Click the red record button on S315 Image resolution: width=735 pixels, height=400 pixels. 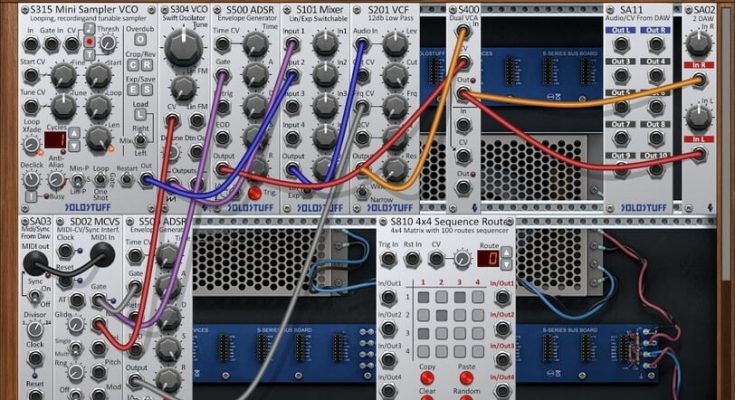click(90, 43)
